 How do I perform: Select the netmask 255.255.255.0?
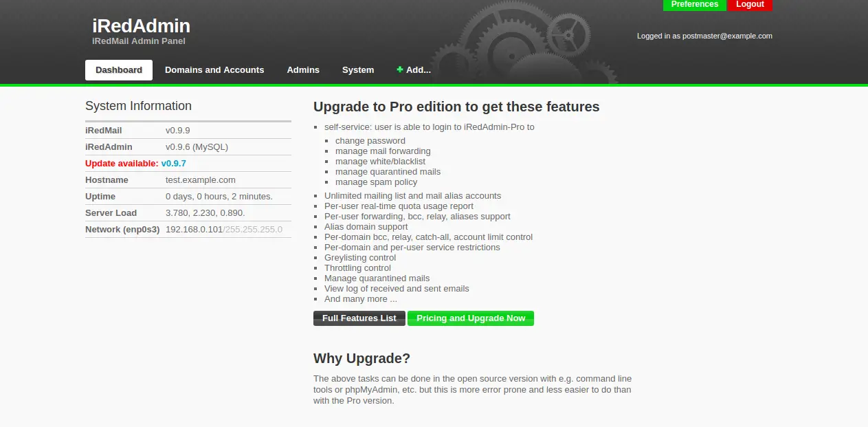254,230
